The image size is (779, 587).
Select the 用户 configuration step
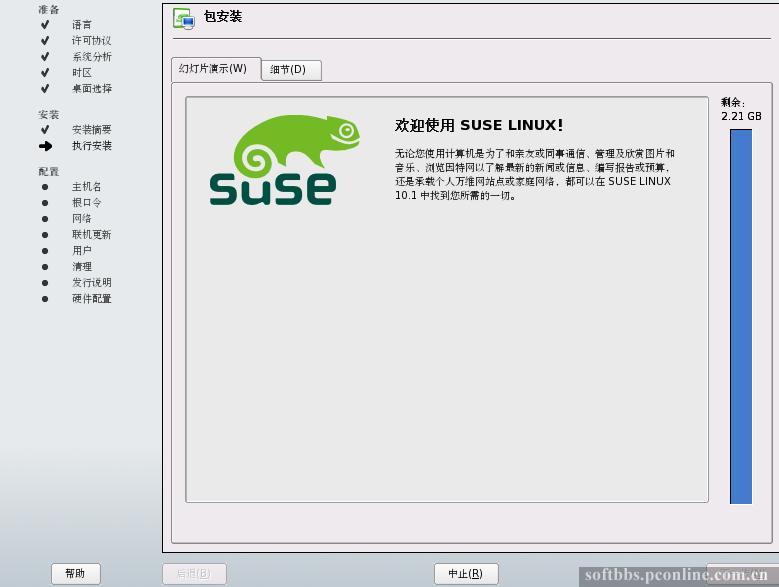click(x=81, y=250)
